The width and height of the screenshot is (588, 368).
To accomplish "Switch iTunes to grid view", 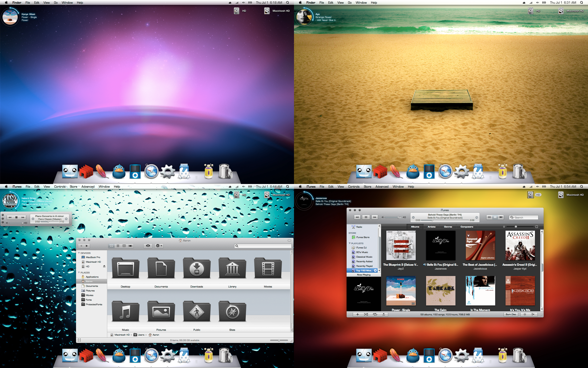I will coord(495,217).
